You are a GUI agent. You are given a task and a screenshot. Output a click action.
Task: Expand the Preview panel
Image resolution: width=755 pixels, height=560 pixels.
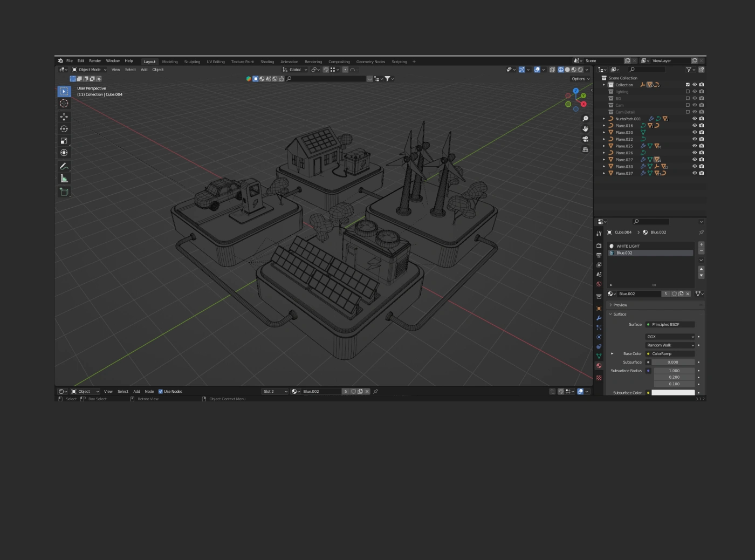[x=620, y=305]
